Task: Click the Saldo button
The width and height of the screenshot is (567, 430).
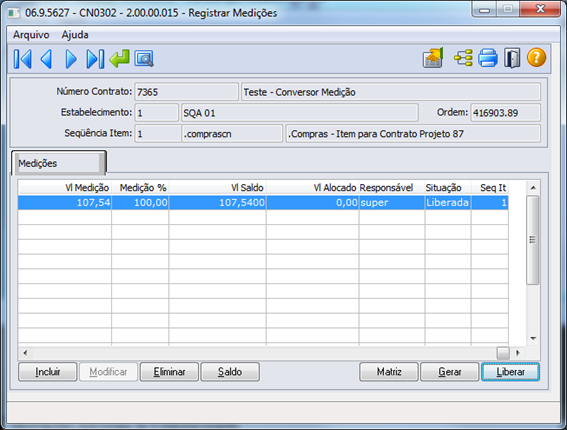Action: point(230,372)
